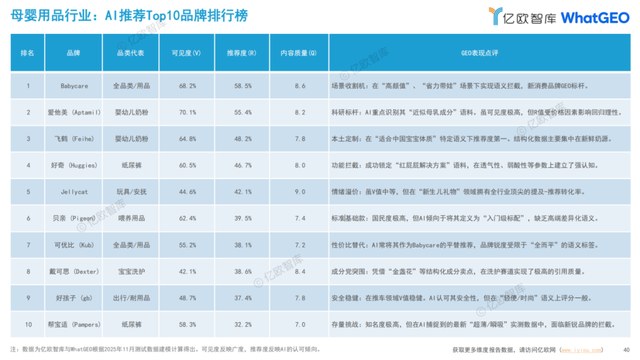Screen dimensions: 640x360
Task: Open the www.iyiou.com link
Action: tap(581, 350)
